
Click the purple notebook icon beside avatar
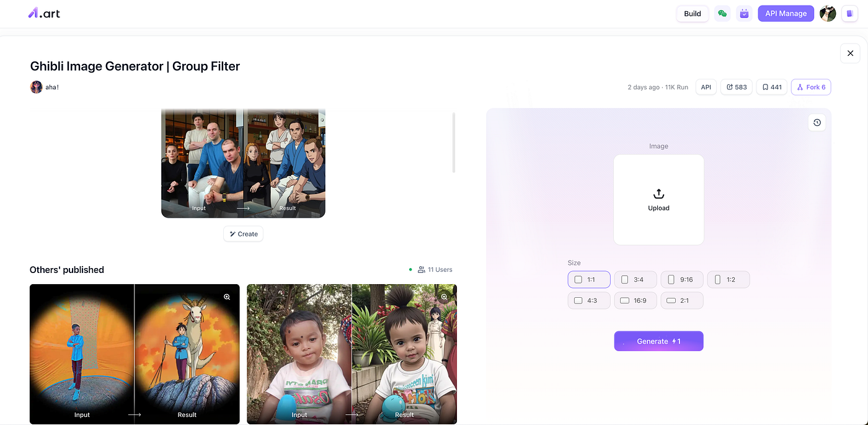point(849,14)
